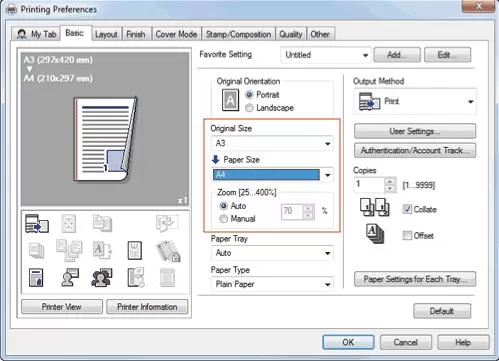The height and width of the screenshot is (361, 499).
Task: Click the greyed two overlapping pages icon
Action: pos(102,223)
